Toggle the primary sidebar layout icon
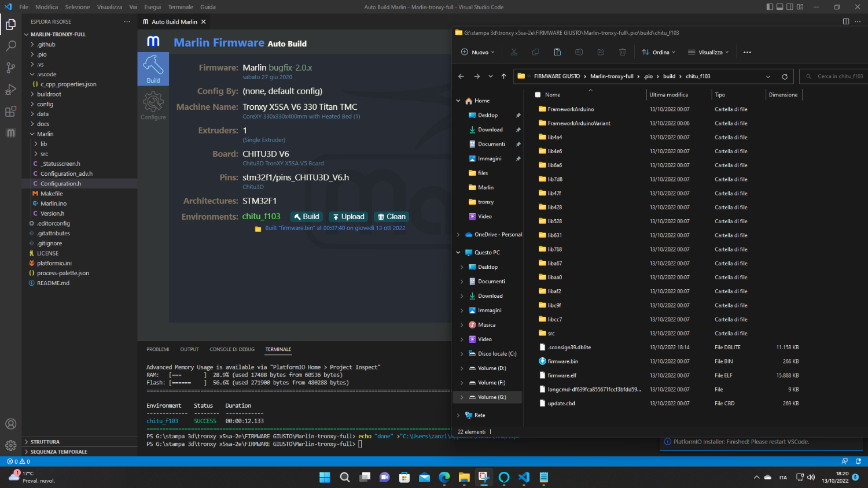 coord(770,7)
